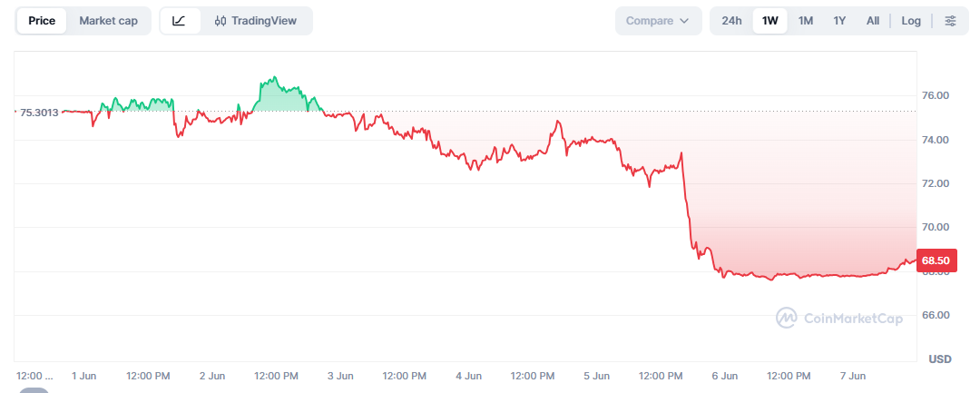Click the TradingView candlestick icon
The height and width of the screenshot is (393, 980).
coord(220,21)
